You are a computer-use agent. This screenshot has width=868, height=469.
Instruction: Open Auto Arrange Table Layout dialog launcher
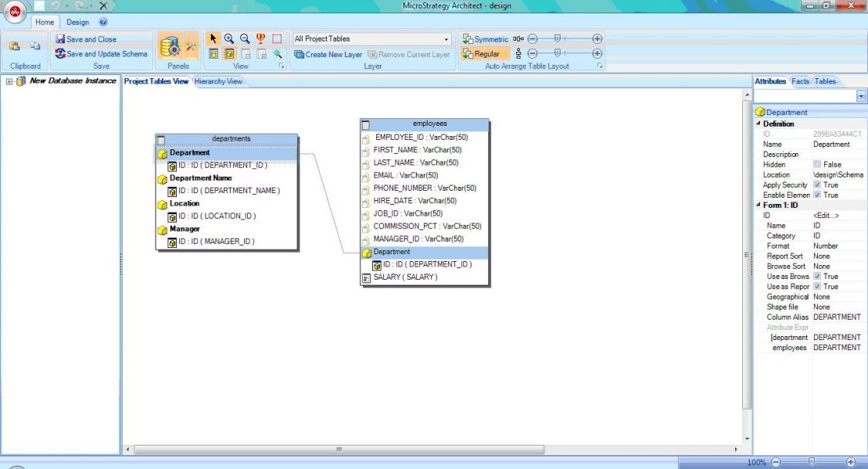pyautogui.click(x=600, y=66)
